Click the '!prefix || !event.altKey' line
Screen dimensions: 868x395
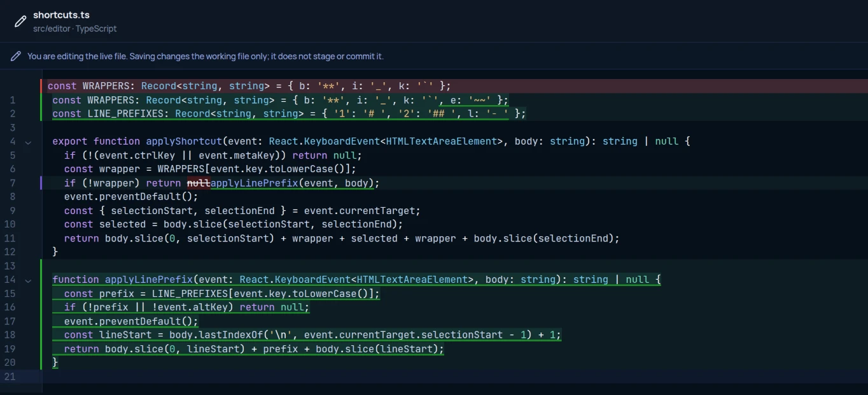point(186,307)
